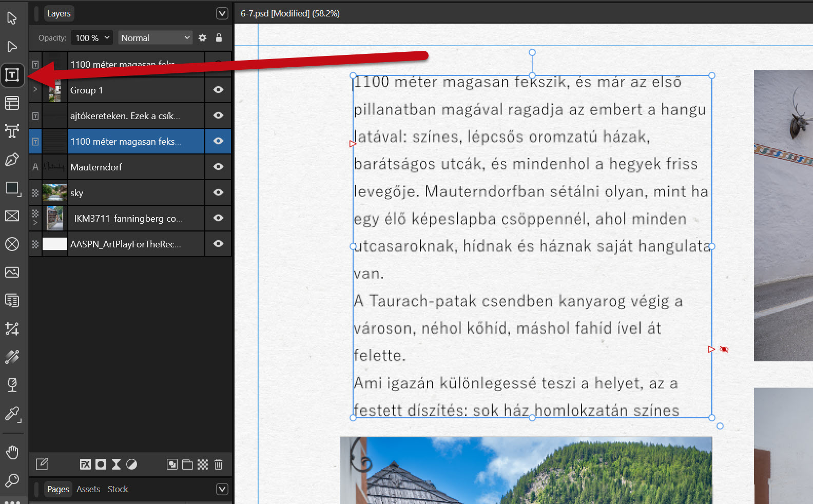Select the Transparency tool wine glass icon
This screenshot has width=813, height=504.
(x=12, y=385)
